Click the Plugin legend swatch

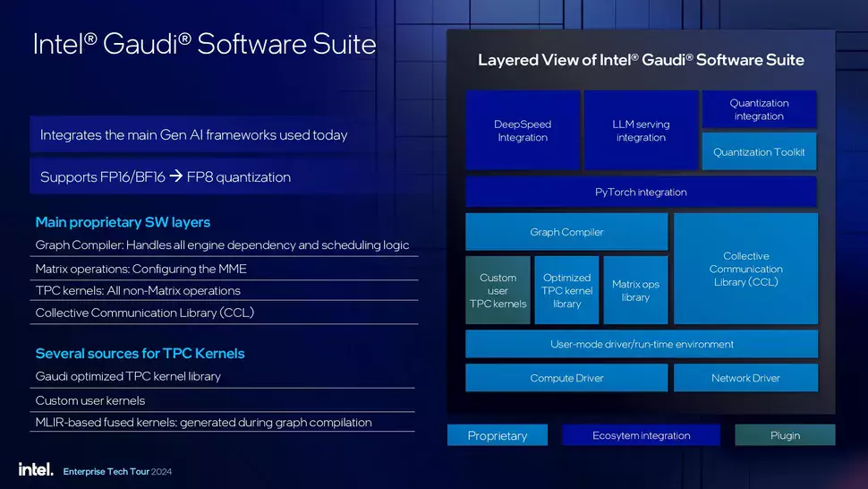[x=785, y=435]
